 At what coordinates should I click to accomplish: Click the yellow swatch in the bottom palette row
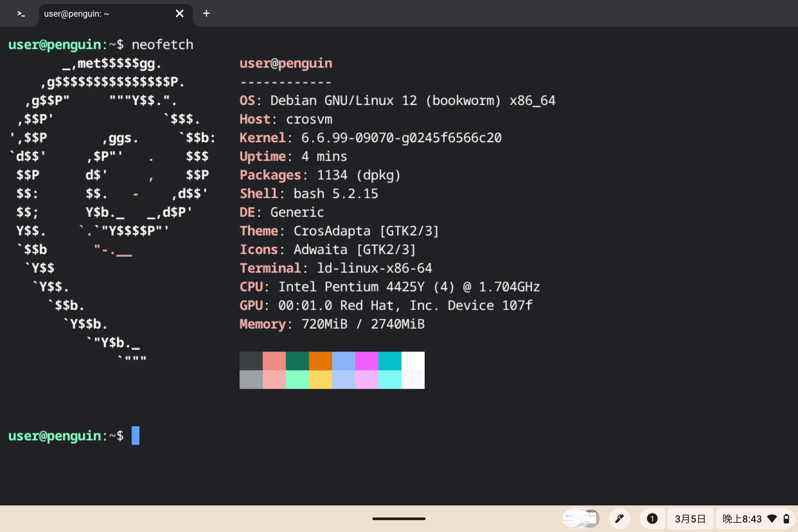tap(320, 379)
